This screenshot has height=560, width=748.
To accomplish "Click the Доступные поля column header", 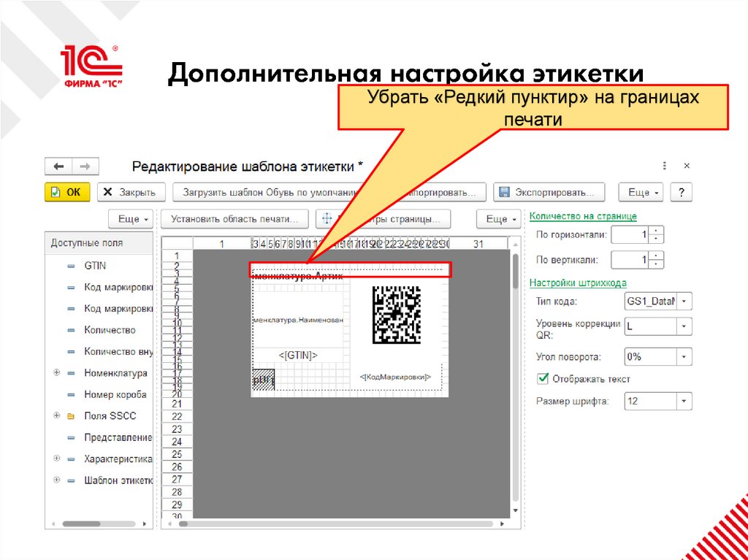I will click(x=99, y=243).
